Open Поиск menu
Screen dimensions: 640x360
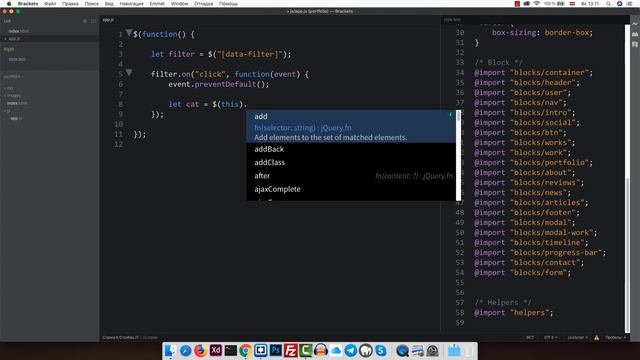point(91,4)
